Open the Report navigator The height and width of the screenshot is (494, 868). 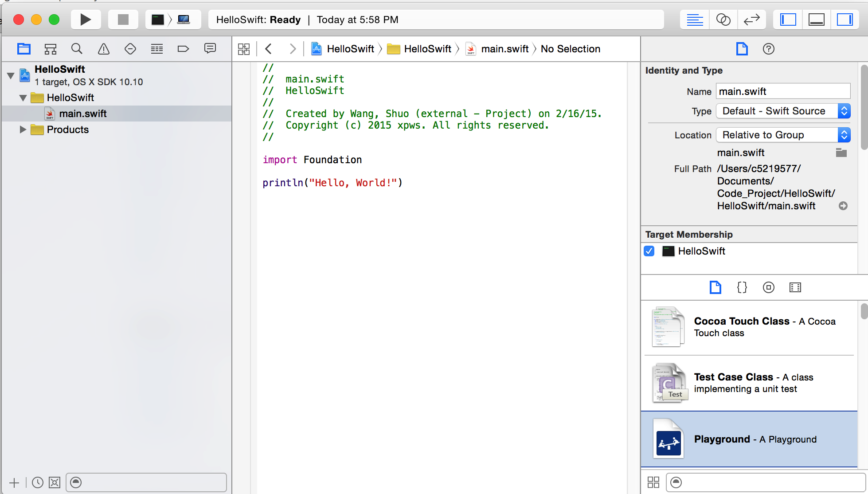tap(210, 49)
